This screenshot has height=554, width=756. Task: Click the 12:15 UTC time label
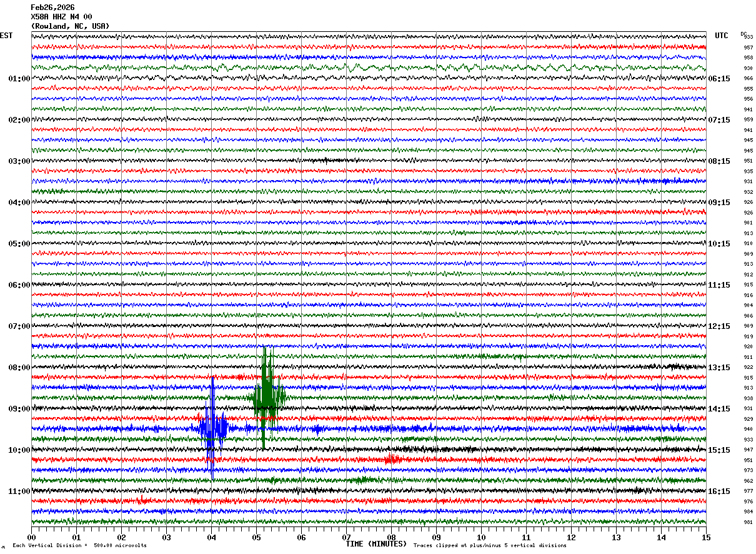pyautogui.click(x=719, y=326)
